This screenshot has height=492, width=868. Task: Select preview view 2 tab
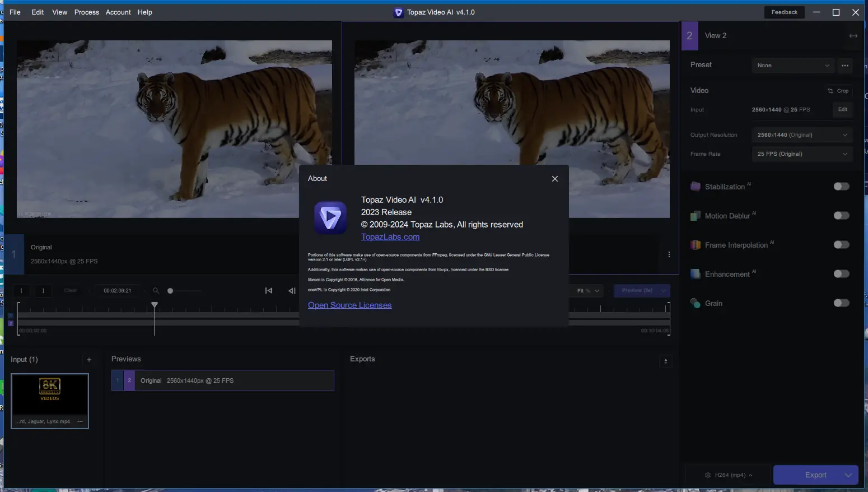[129, 380]
